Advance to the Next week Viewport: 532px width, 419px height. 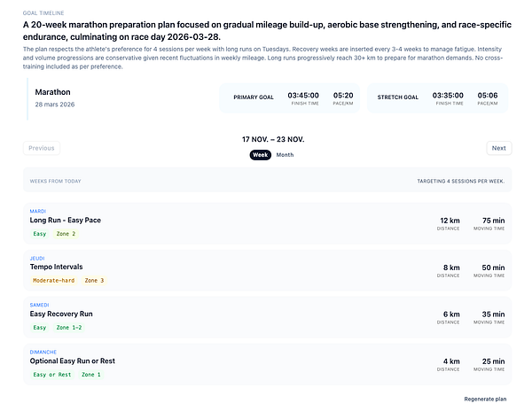pyautogui.click(x=498, y=148)
